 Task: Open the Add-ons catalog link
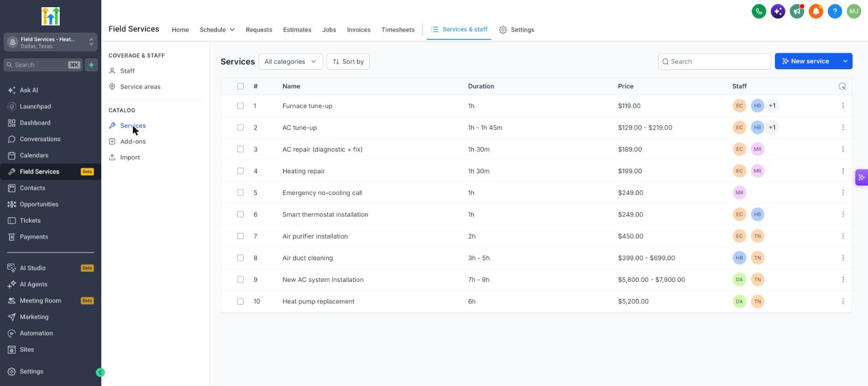click(133, 142)
